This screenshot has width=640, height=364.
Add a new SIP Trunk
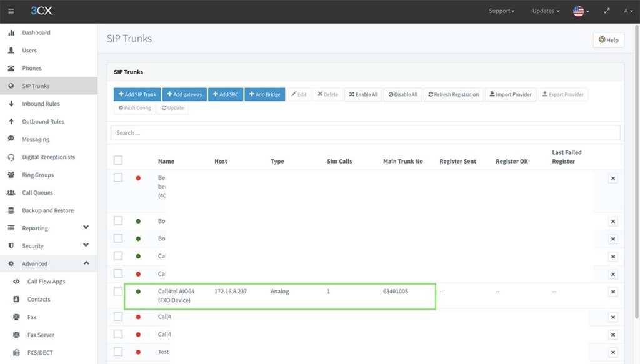(136, 94)
